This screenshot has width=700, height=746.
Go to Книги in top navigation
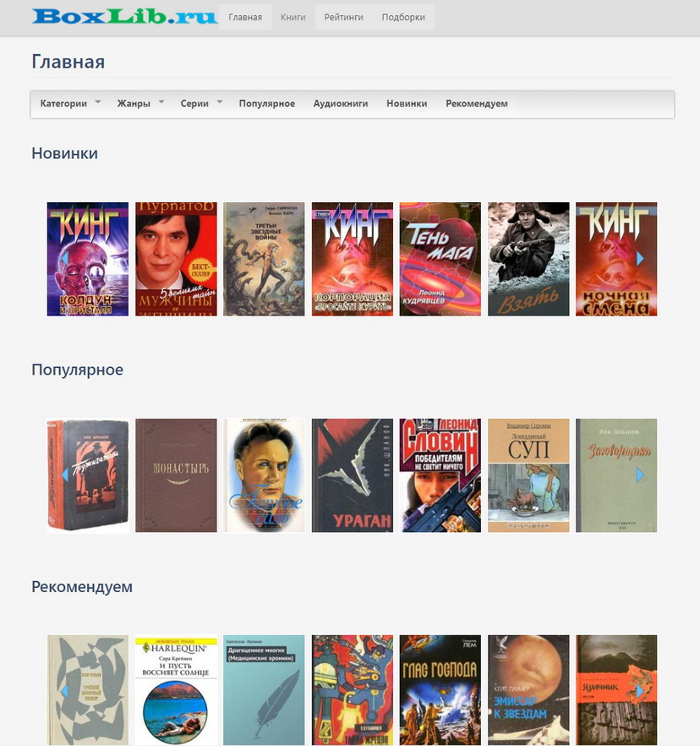coord(293,17)
